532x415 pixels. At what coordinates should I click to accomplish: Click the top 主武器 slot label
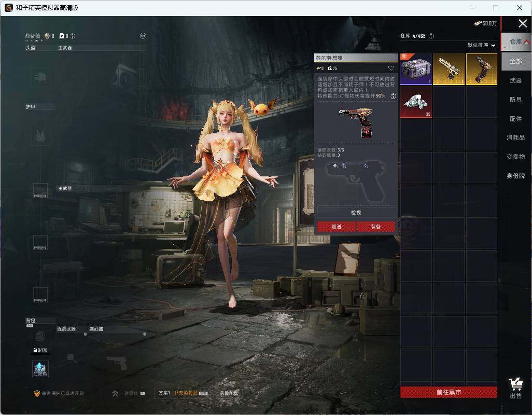pyautogui.click(x=65, y=48)
